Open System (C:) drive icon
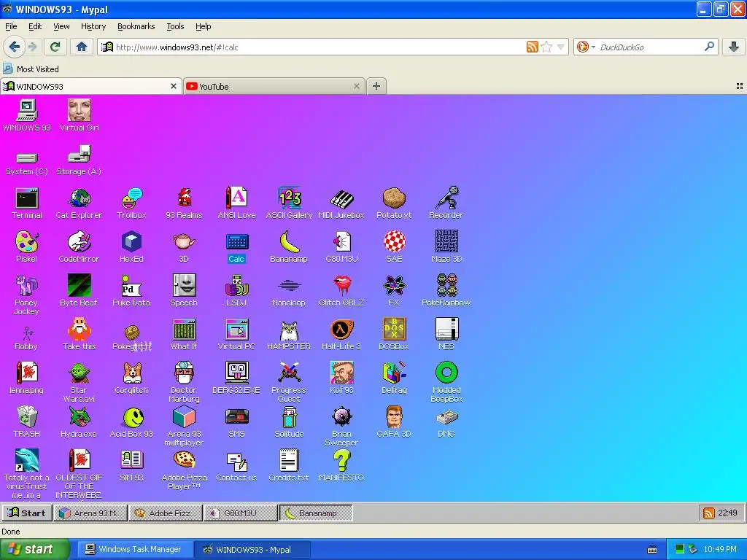 tap(27, 163)
